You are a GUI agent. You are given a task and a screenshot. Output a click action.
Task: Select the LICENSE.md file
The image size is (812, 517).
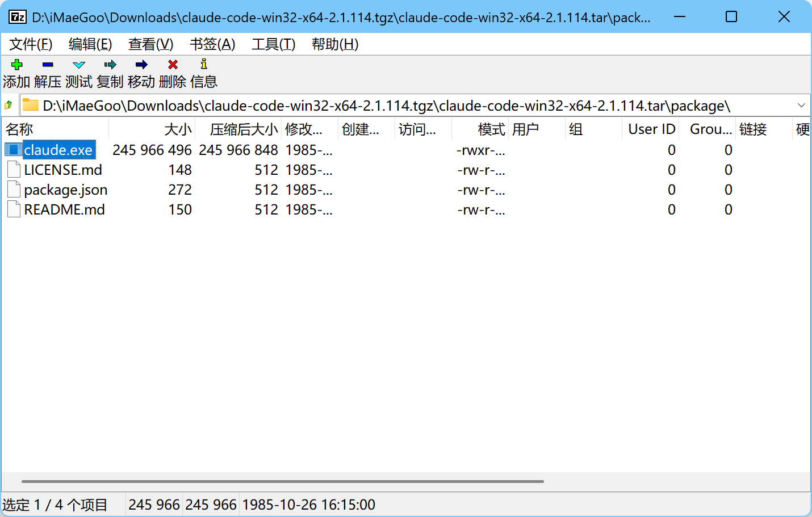point(62,170)
